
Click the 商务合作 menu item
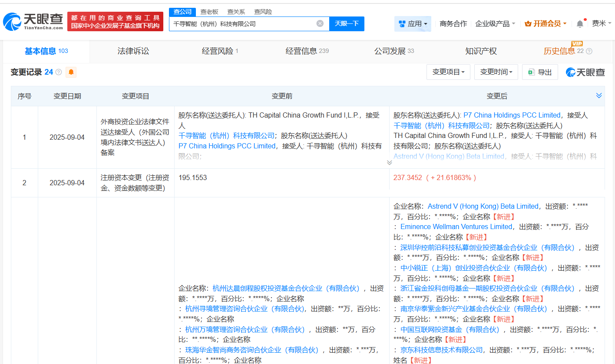point(453,23)
